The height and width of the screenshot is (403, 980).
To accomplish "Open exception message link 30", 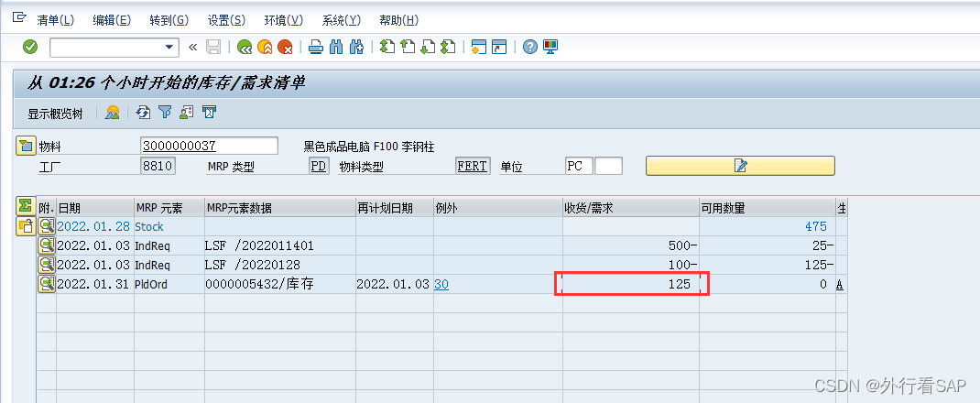I will (x=441, y=284).
